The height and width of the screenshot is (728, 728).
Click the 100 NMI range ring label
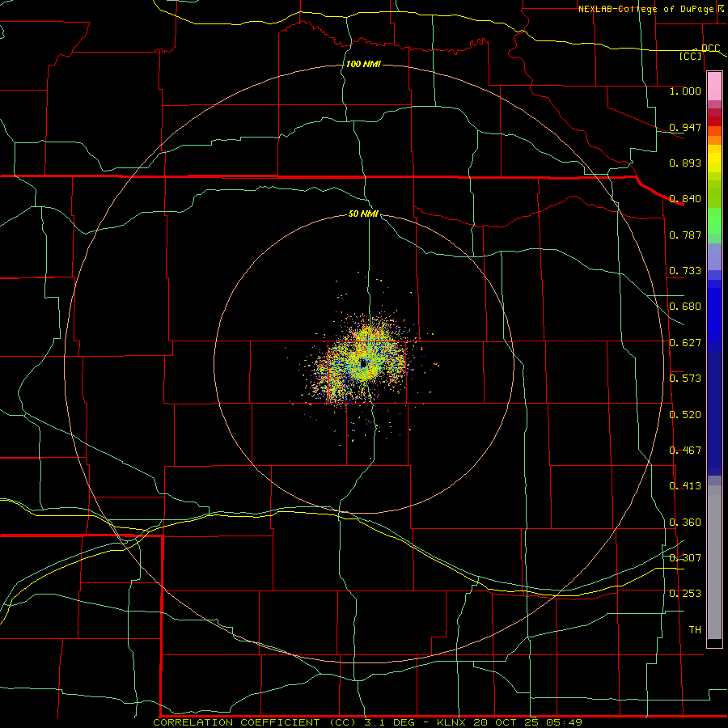click(363, 64)
